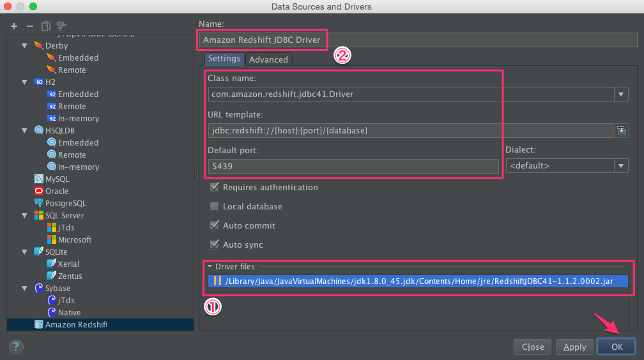Collapse the SQLite tree node

coord(25,251)
